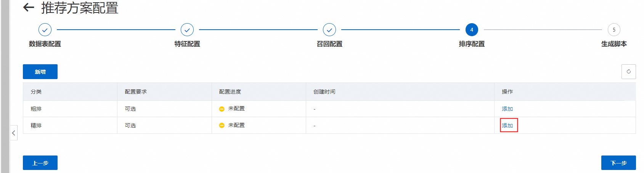Image resolution: width=644 pixels, height=173 pixels.
Task: Open step 数据表配置 checkmark circle
Action: pos(45,30)
